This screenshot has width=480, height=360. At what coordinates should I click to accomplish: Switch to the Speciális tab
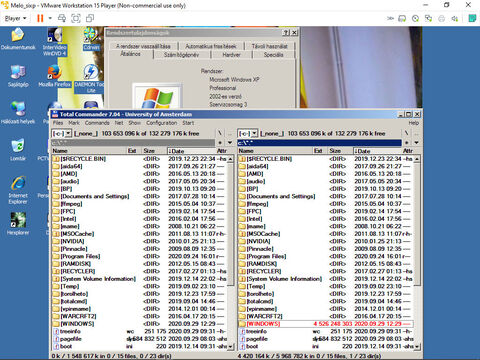(x=273, y=55)
